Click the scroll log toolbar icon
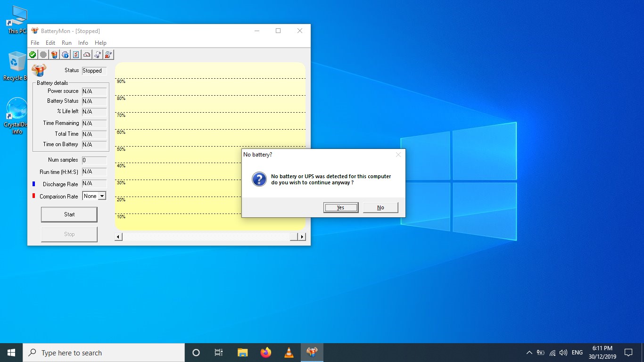 point(98,55)
